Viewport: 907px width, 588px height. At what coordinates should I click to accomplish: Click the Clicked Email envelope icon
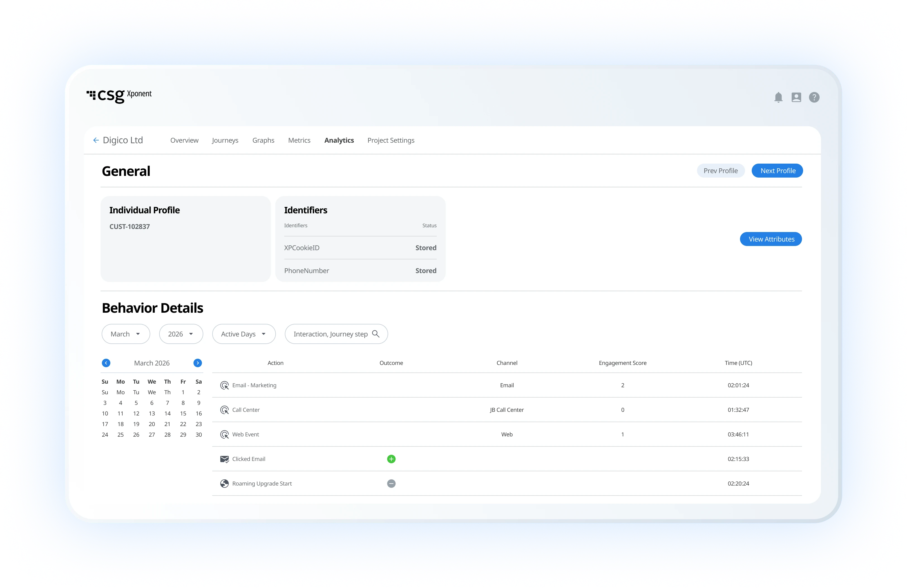[225, 459]
